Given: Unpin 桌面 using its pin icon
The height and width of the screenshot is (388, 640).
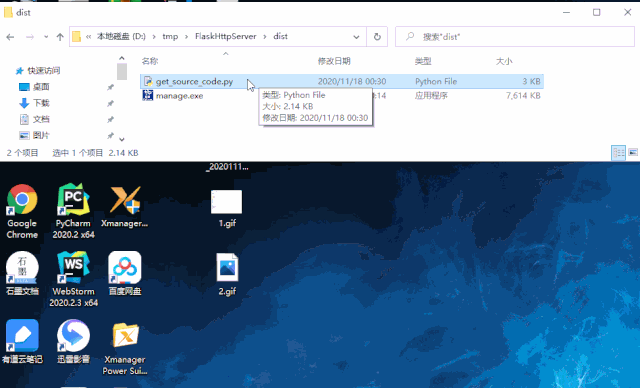Looking at the screenshot, I should coord(110,87).
